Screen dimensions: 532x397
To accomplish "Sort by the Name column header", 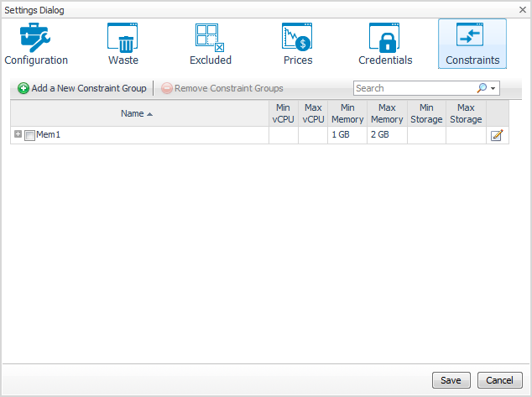I will pyautogui.click(x=139, y=113).
